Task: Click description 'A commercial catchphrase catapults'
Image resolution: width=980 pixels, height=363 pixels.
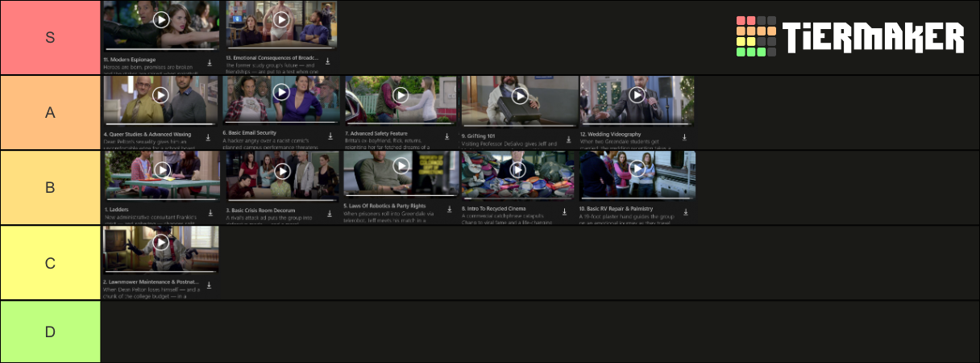Action: tap(504, 216)
